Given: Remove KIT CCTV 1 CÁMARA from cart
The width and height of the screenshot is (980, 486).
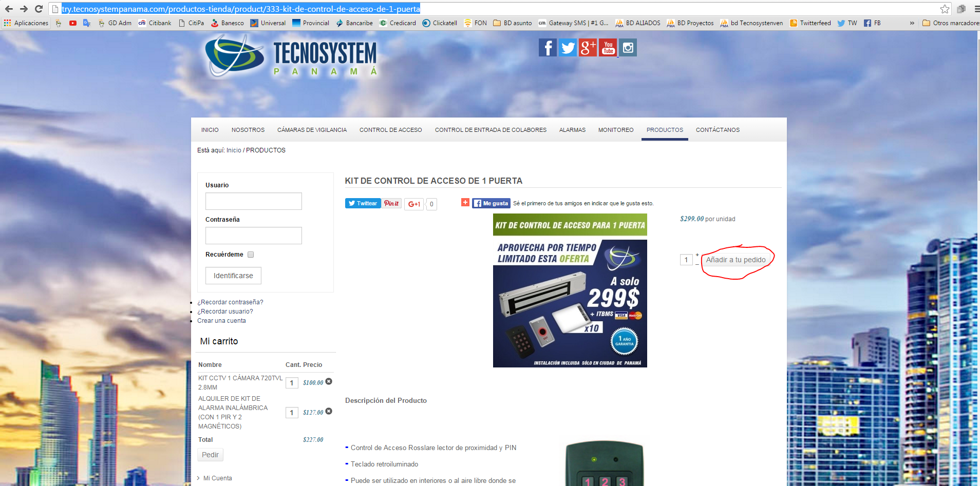Looking at the screenshot, I should [x=329, y=381].
